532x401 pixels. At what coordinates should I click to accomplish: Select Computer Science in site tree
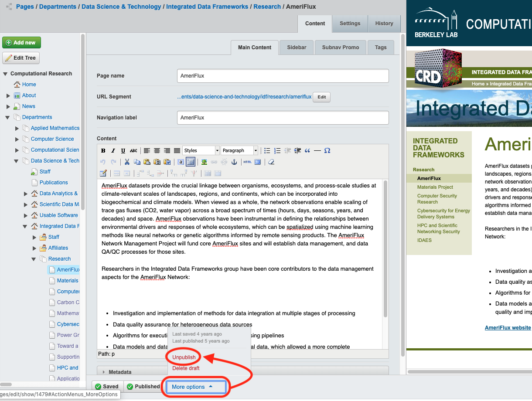[x=52, y=139]
